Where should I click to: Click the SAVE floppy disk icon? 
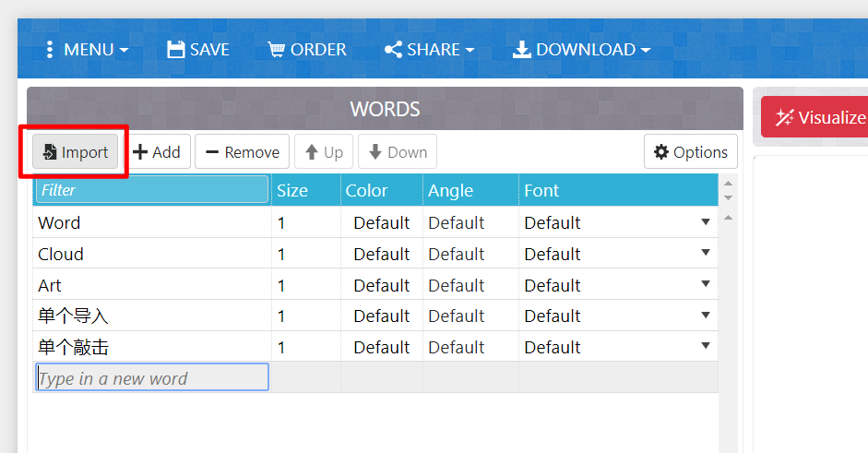pyautogui.click(x=175, y=49)
